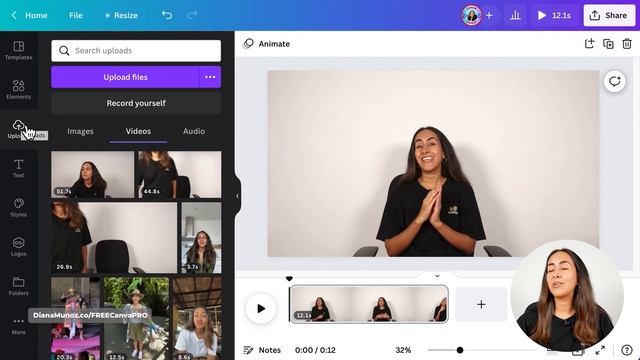Collapse the side panel with arrow
The width and height of the screenshot is (640, 360).
pos(237,196)
